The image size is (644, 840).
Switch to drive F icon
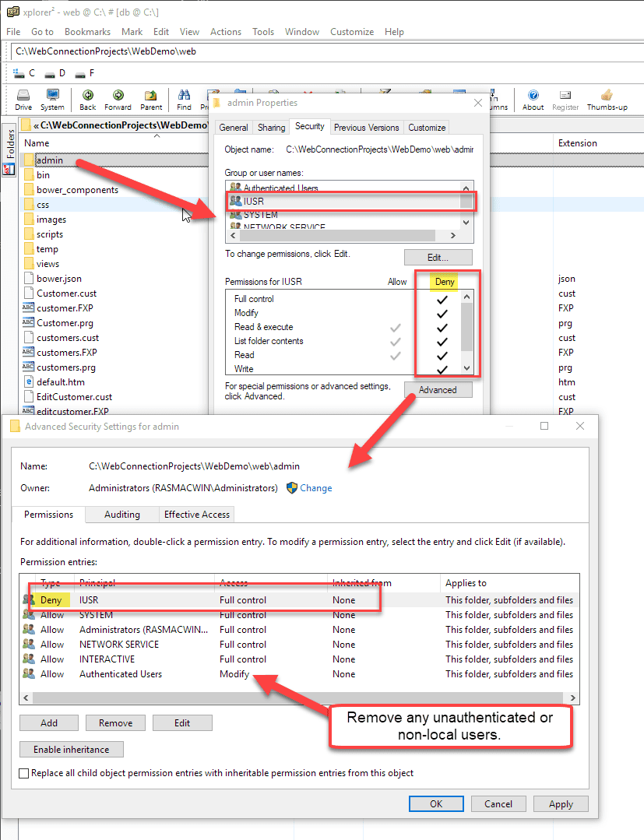pyautogui.click(x=80, y=73)
